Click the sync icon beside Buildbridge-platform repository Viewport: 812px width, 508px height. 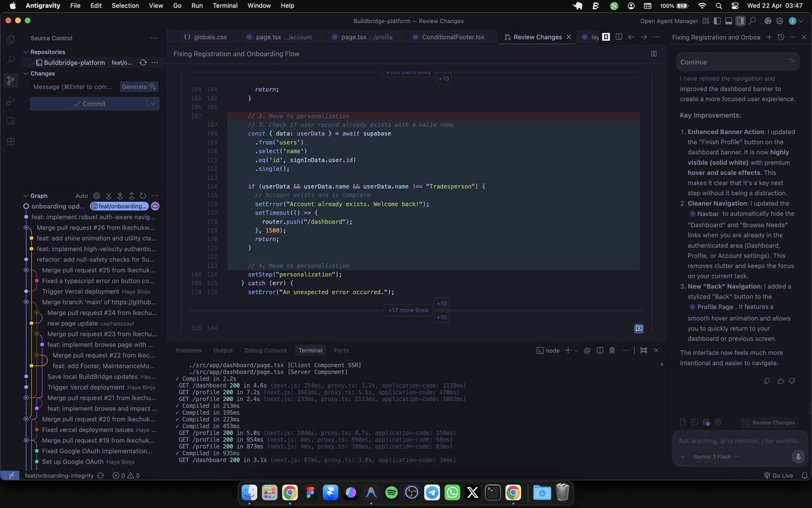(143, 62)
